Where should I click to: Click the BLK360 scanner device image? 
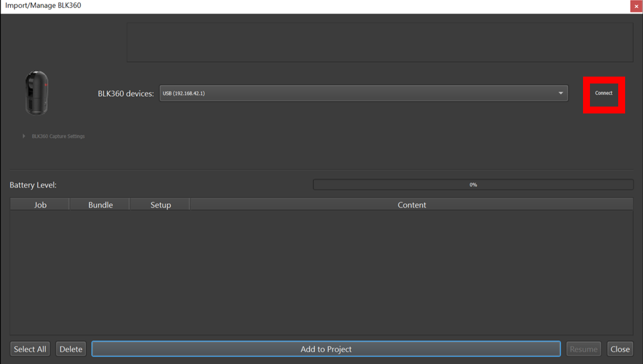click(36, 93)
